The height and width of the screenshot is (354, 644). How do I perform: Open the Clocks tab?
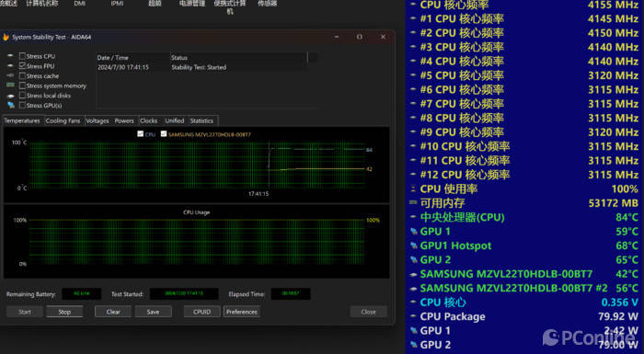tap(148, 120)
